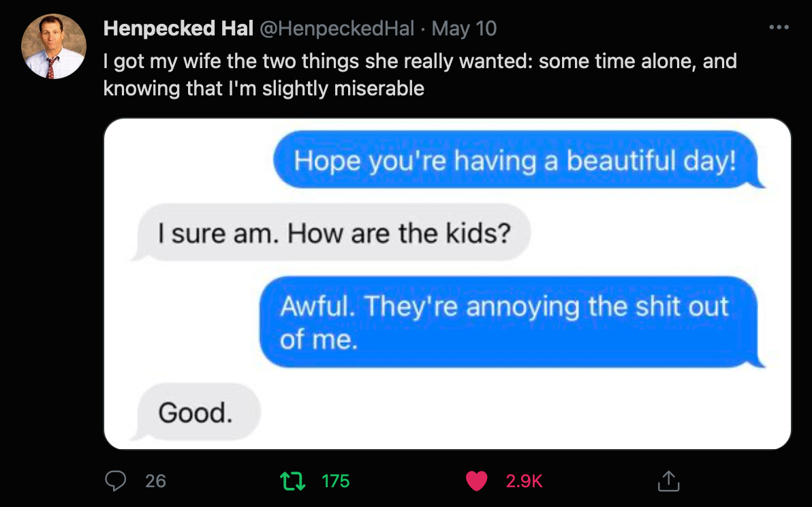
Task: Click the Henpecked Hal display name
Action: [178, 29]
